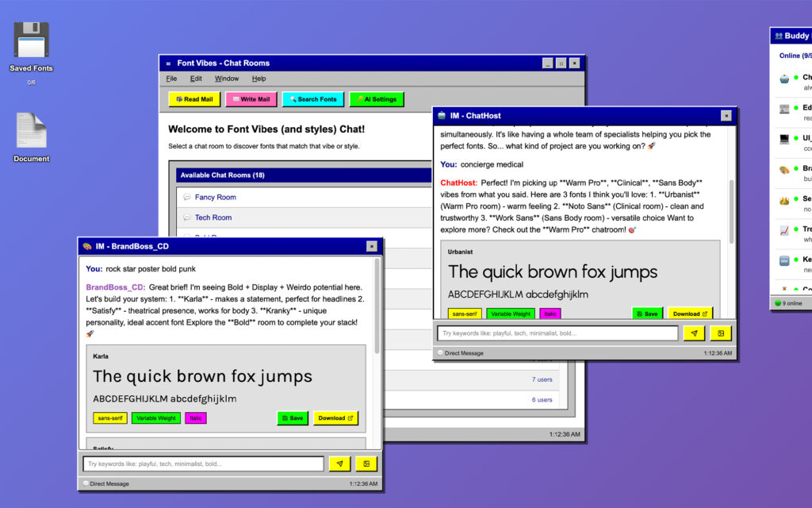Open the Help menu
This screenshot has height=508, width=812.
coord(259,79)
